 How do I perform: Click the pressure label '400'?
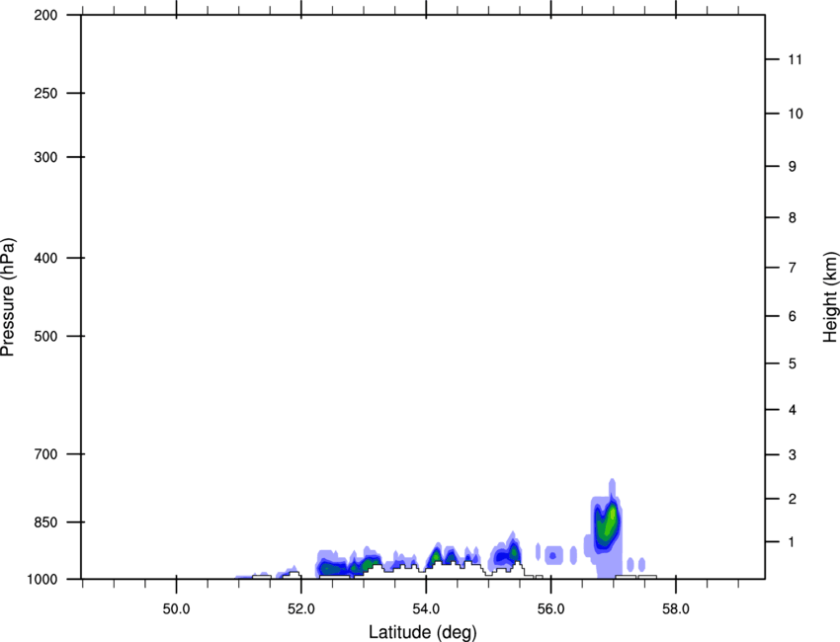pyautogui.click(x=45, y=258)
